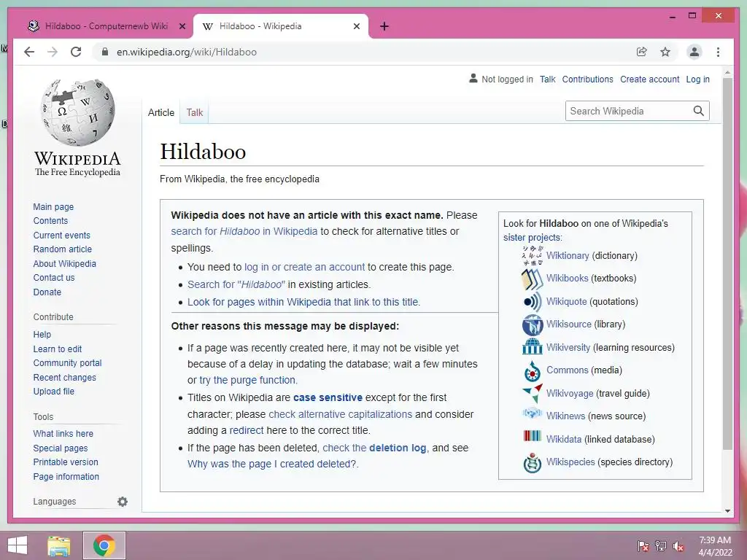Click the Commons logo icon
The height and width of the screenshot is (560, 747).
[532, 371]
